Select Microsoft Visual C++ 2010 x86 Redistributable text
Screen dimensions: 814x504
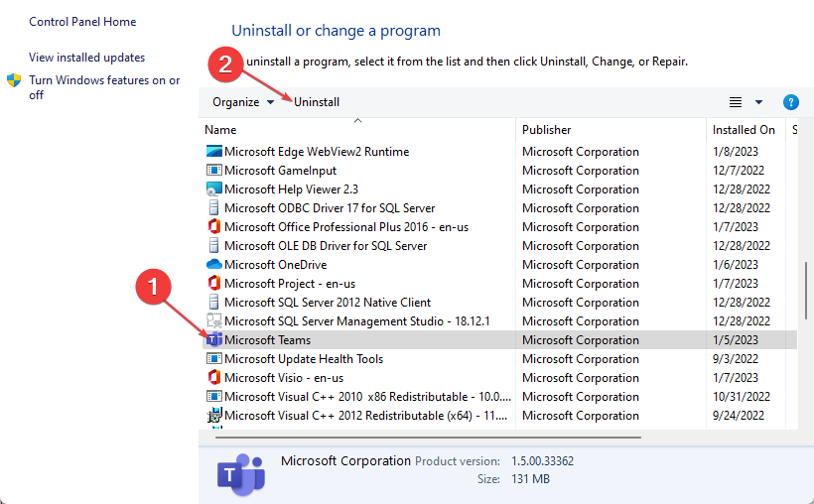pos(367,397)
